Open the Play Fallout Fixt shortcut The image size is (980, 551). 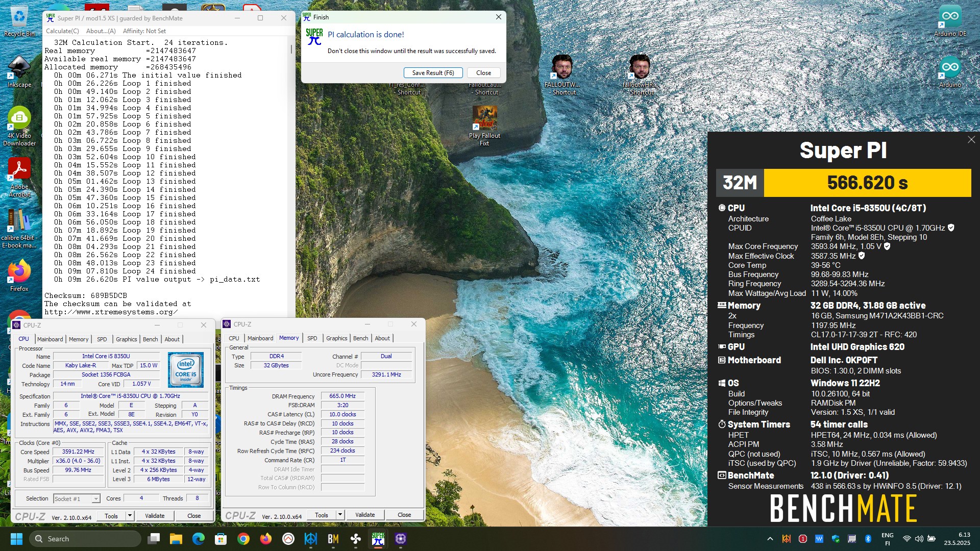click(484, 126)
